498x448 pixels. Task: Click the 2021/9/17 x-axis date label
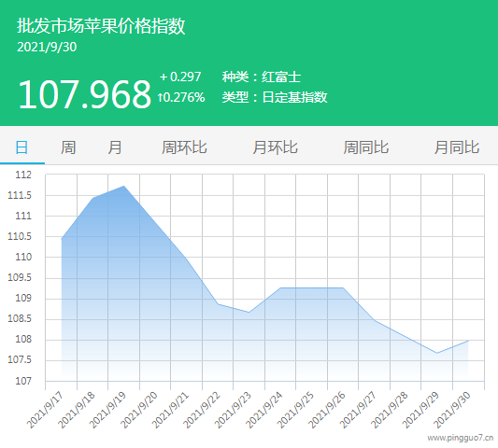click(x=45, y=410)
